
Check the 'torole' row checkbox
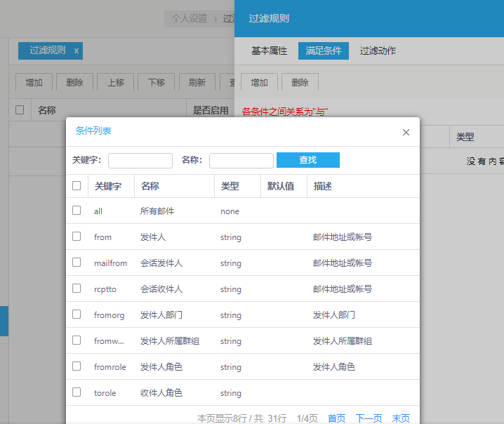pos(77,392)
